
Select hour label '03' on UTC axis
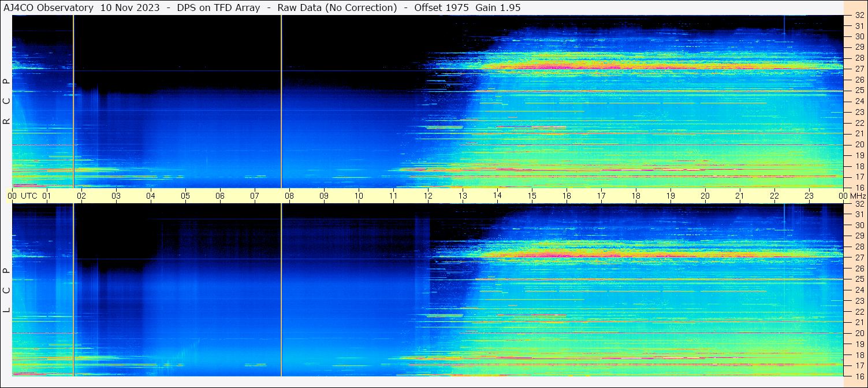(116, 196)
